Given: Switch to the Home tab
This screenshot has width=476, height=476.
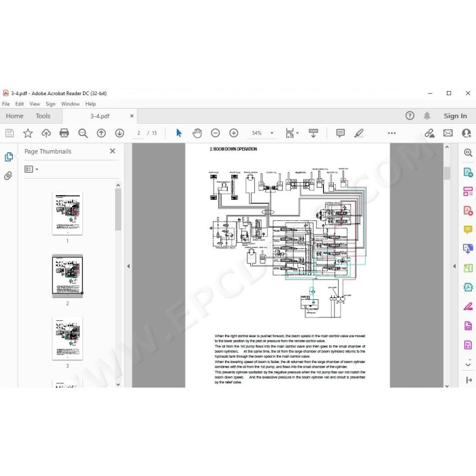Looking at the screenshot, I should coord(14,116).
